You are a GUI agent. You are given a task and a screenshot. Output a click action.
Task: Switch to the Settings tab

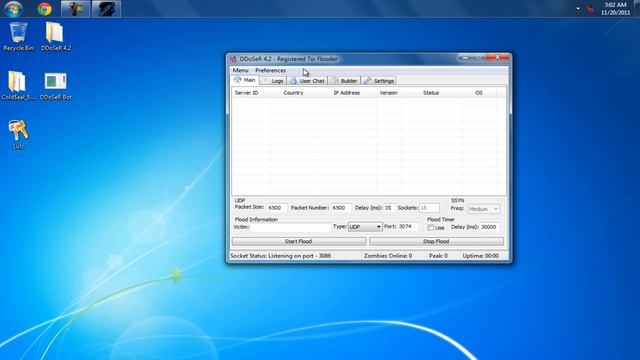click(x=379, y=81)
